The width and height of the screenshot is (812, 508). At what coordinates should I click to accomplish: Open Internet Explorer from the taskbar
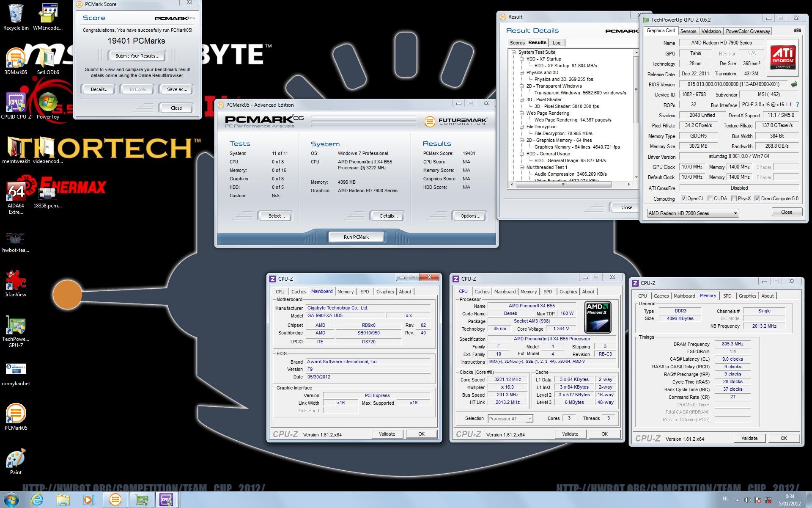pos(37,500)
